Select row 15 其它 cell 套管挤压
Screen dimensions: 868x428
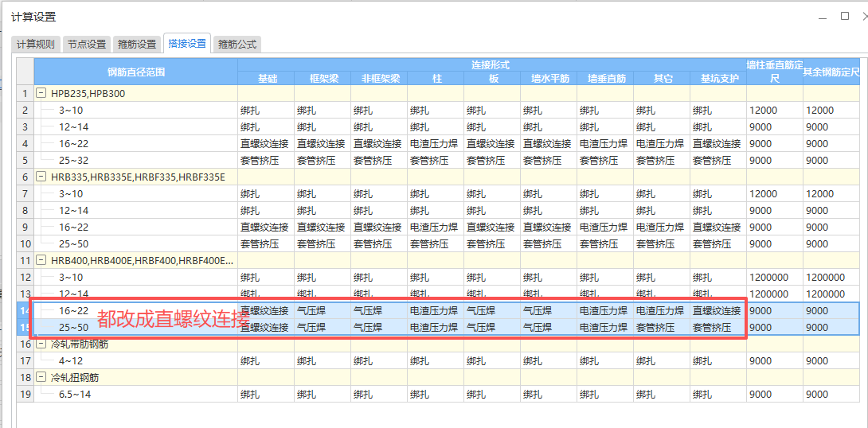click(662, 327)
